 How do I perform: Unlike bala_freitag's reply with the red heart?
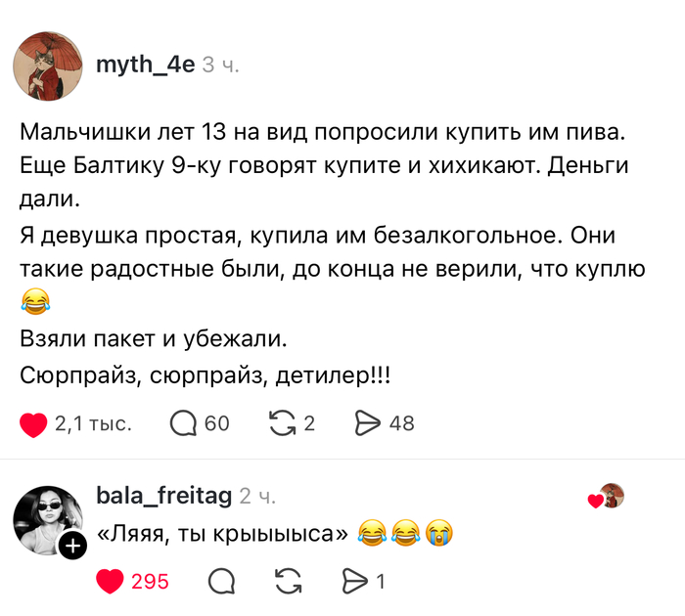111,582
